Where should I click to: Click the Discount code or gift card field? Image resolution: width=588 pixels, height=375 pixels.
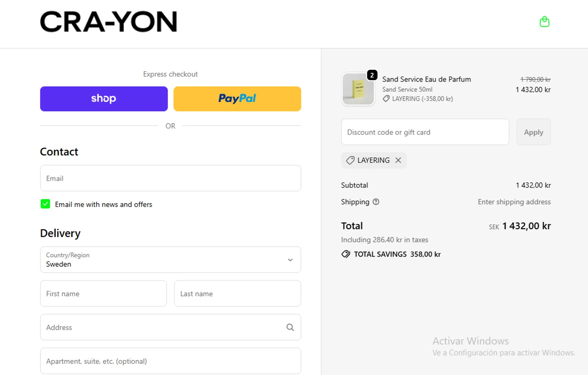425,132
